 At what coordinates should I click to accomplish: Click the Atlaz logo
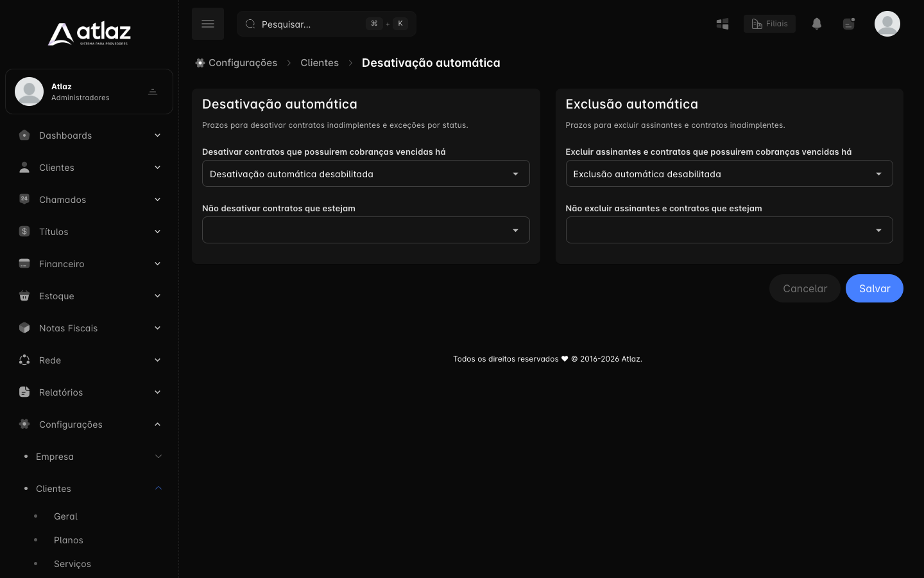(89, 34)
